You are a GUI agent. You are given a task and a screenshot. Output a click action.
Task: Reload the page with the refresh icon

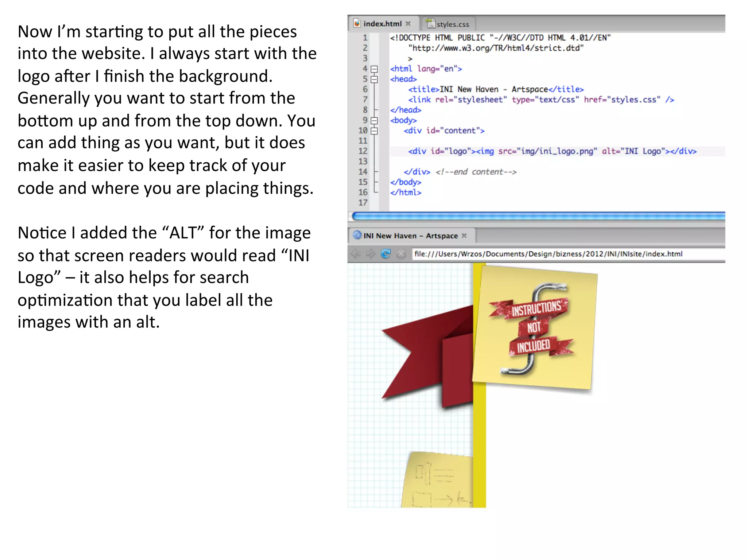(x=386, y=253)
